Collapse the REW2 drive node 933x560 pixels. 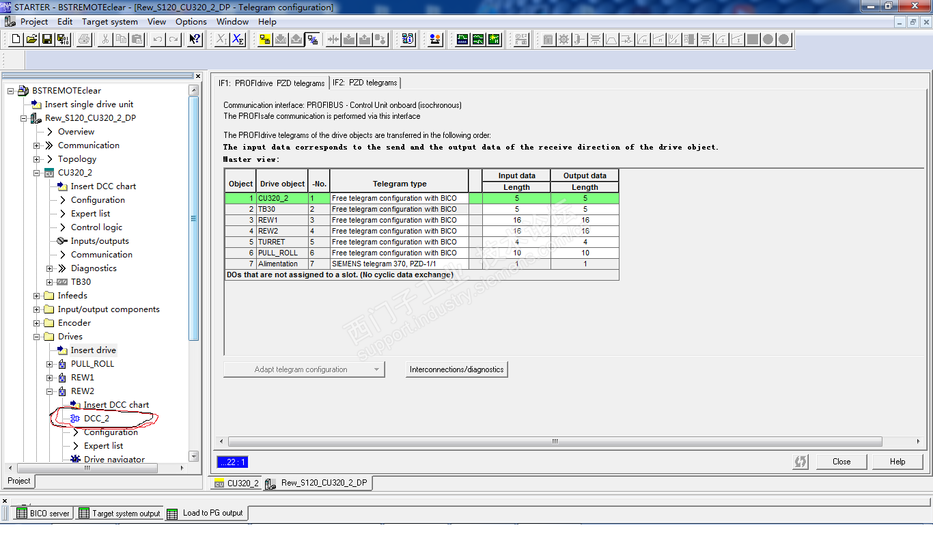[50, 391]
